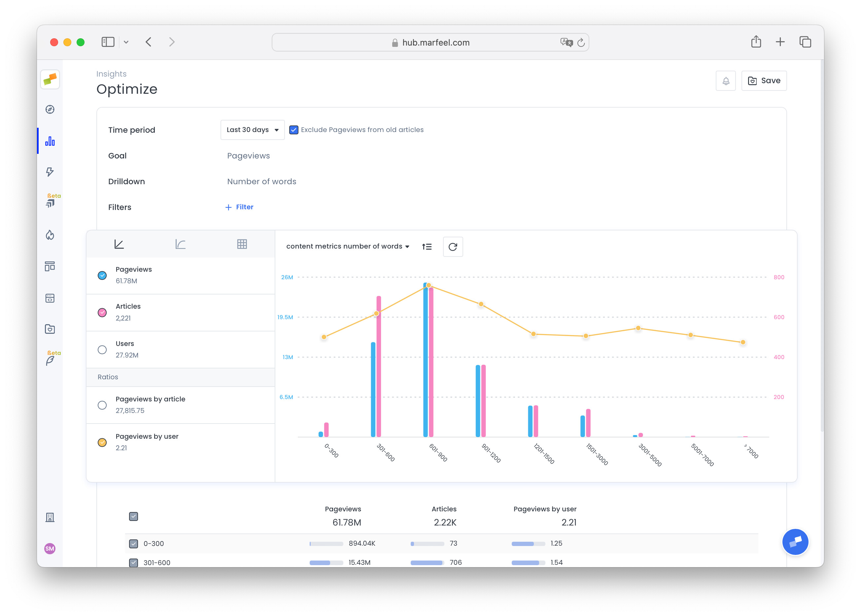Add a new Filter
Viewport: 861px width, 616px height.
pos(239,207)
